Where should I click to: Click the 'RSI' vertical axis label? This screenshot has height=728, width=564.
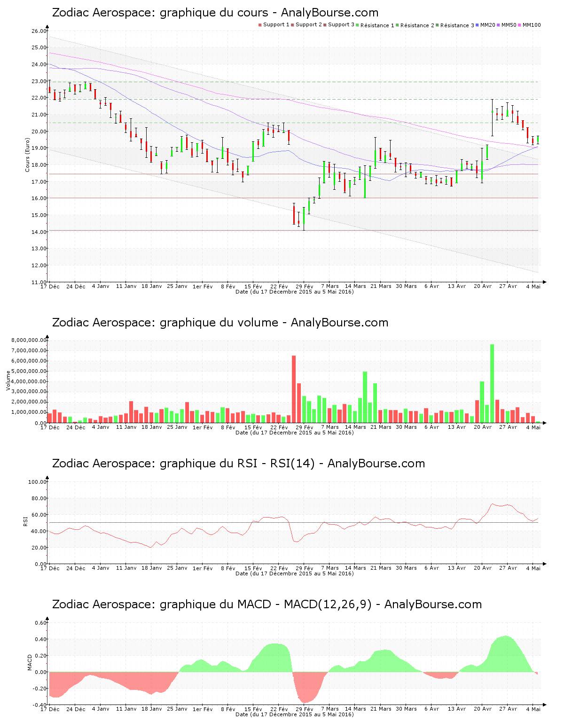[25, 521]
